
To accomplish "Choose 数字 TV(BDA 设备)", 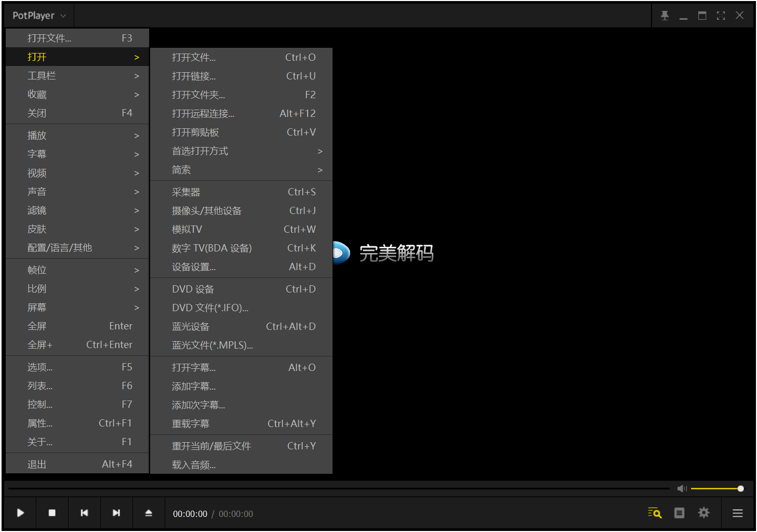I will coord(241,248).
